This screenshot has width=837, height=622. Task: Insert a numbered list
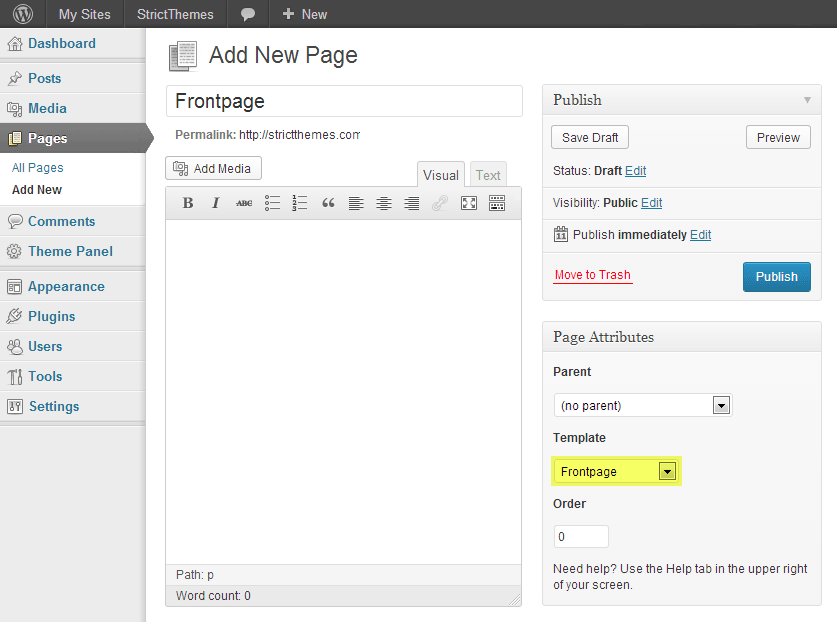tap(300, 203)
